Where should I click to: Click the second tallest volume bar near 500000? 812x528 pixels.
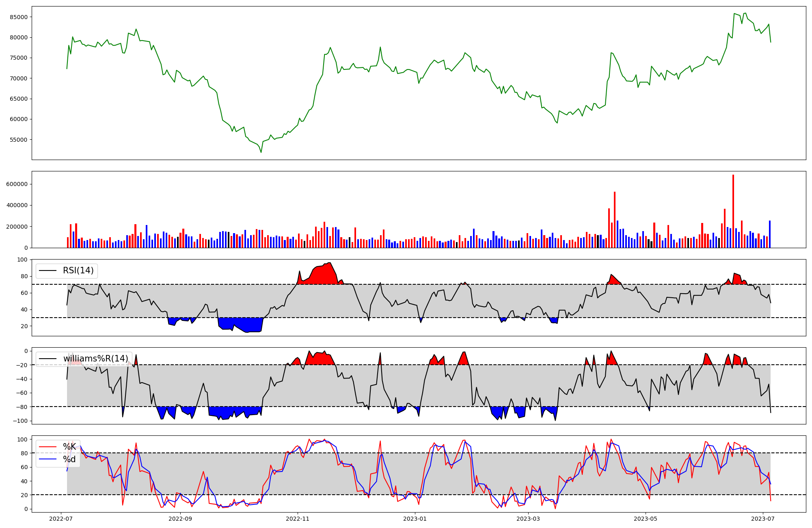point(615,219)
